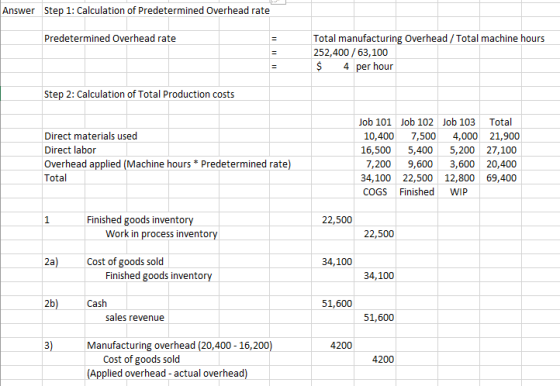560x386 pixels.
Task: Select the 'per hour' cell
Action: coord(374,66)
